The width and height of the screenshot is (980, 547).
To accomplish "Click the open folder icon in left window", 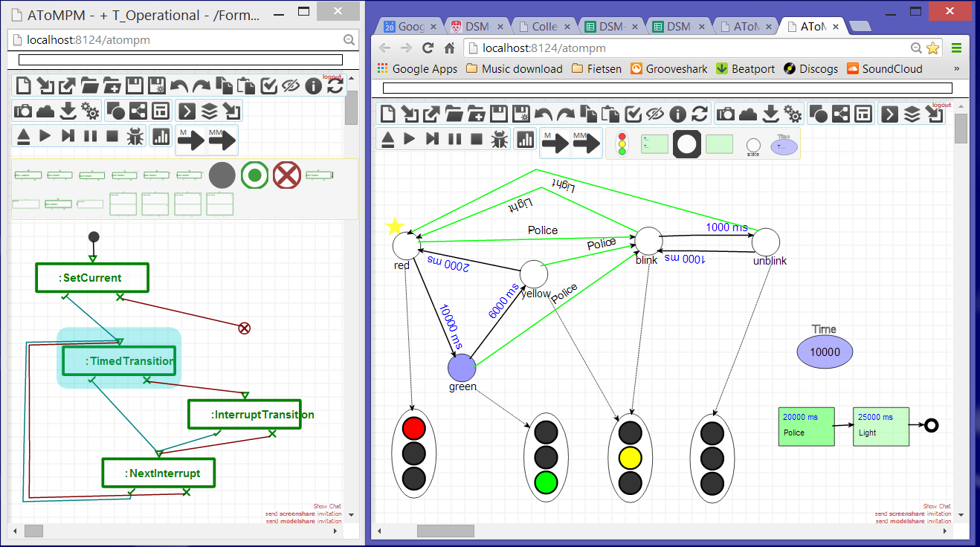I will 90,86.
